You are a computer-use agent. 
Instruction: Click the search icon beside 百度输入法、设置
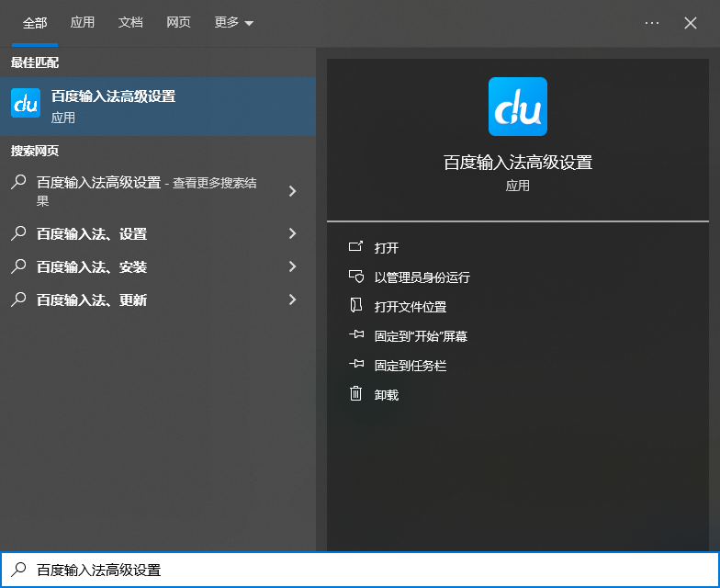[18, 233]
